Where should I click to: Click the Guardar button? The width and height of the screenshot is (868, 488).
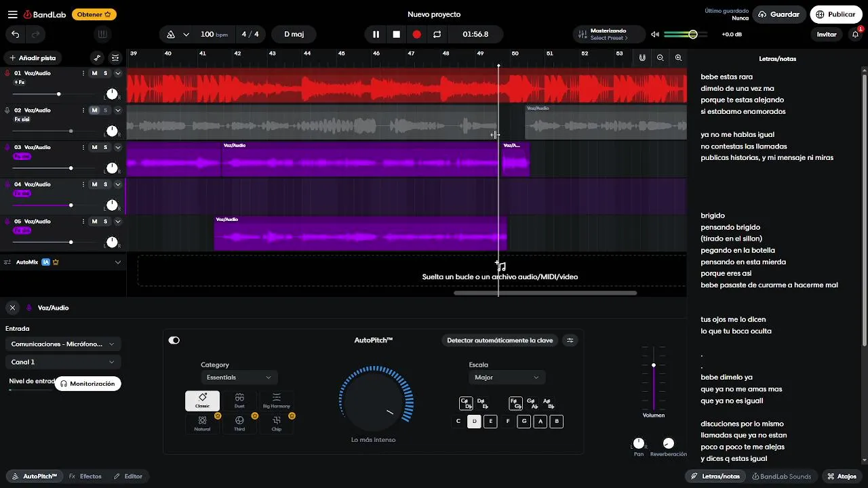(779, 14)
